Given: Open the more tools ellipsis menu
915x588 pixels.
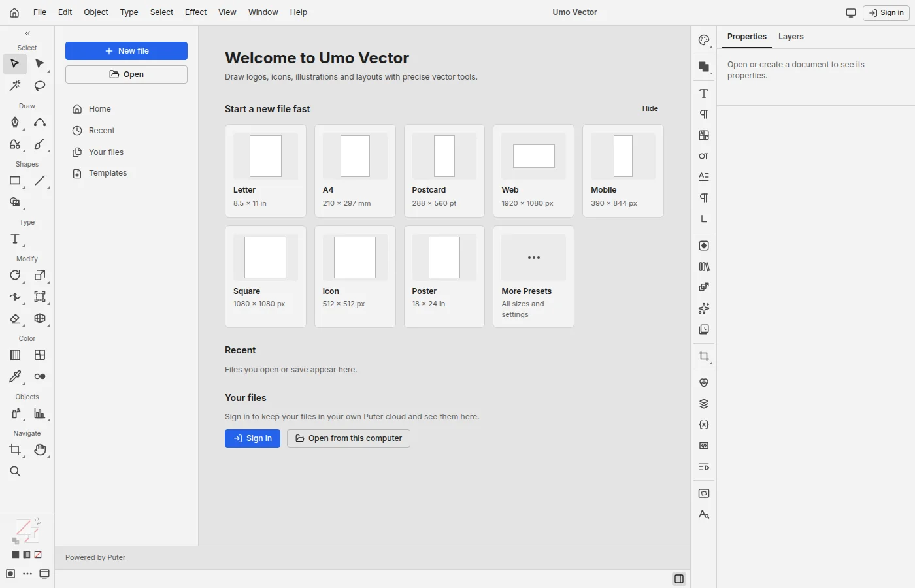Looking at the screenshot, I should pos(27,574).
